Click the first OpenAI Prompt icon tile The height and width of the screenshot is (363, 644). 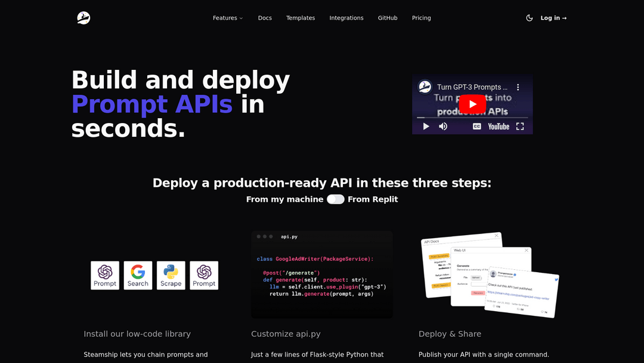tap(105, 275)
